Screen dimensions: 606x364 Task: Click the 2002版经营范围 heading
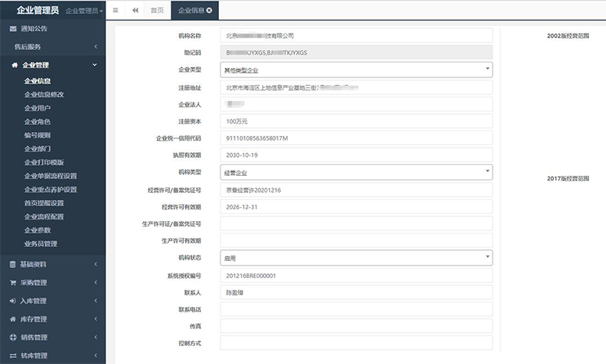point(568,36)
